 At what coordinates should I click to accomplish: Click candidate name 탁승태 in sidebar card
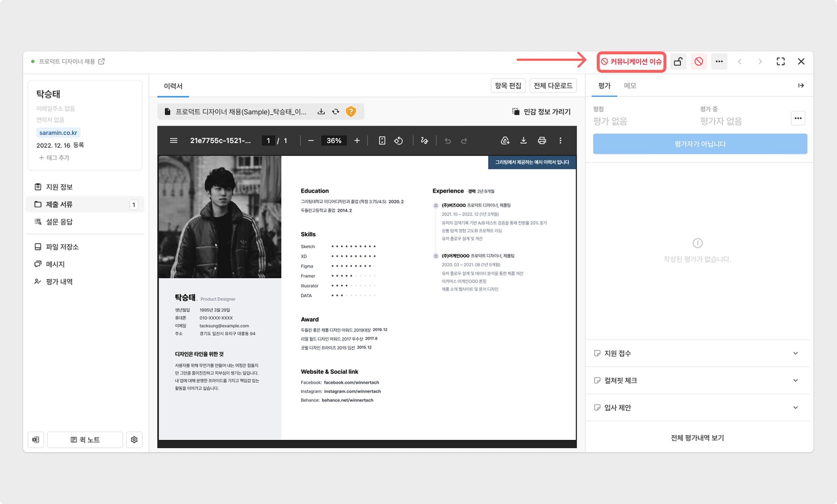[48, 94]
